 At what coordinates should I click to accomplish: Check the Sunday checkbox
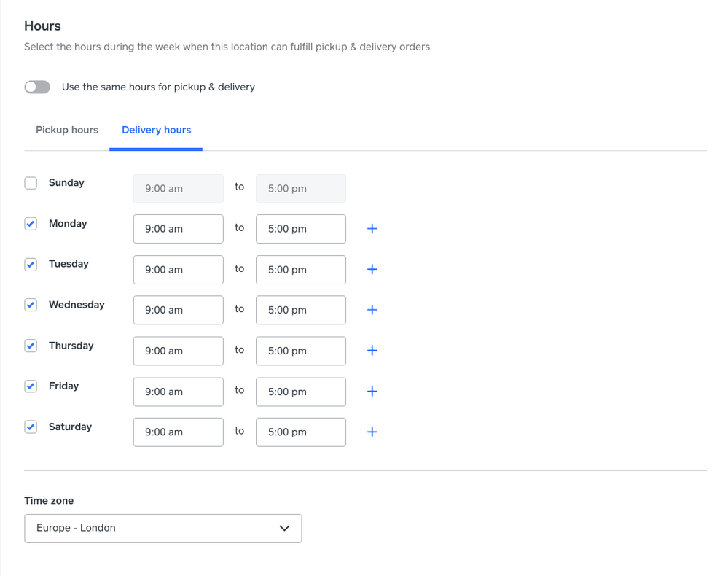[x=31, y=183]
